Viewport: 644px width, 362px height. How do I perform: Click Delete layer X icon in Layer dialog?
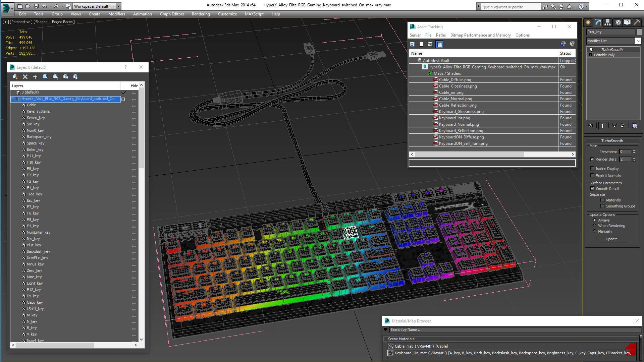(x=25, y=77)
